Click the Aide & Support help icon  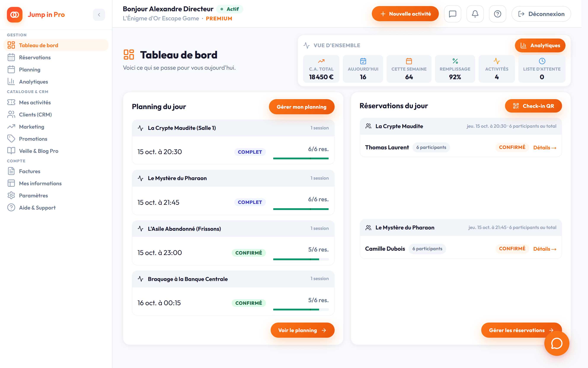coord(11,208)
